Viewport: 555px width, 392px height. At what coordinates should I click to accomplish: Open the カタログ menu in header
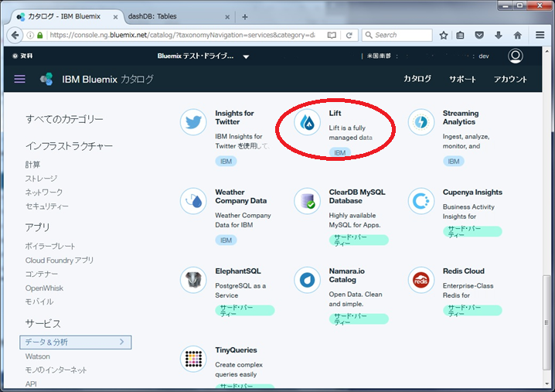pos(417,79)
